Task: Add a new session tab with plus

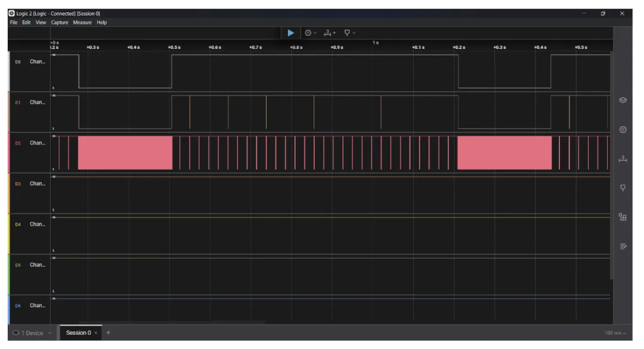Action: click(x=108, y=332)
